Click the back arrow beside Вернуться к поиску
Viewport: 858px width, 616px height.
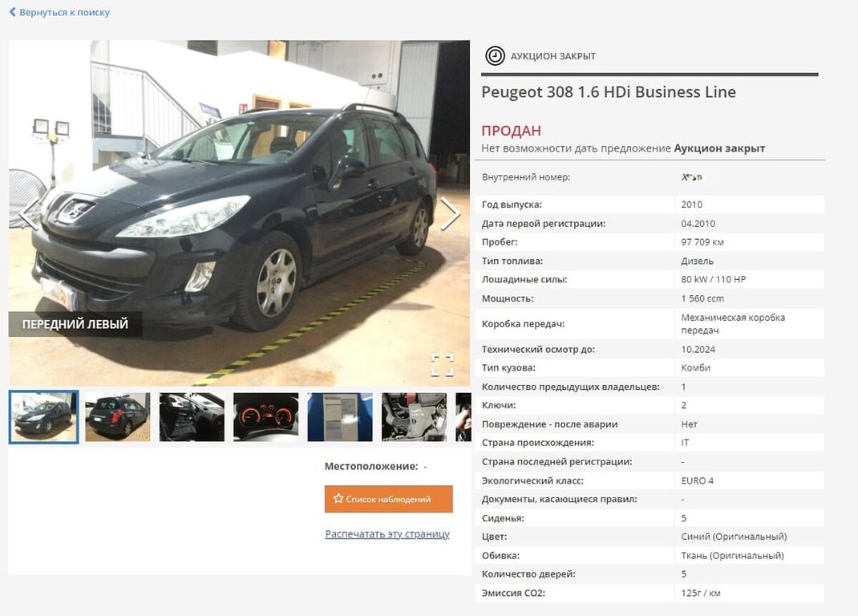coord(13,11)
